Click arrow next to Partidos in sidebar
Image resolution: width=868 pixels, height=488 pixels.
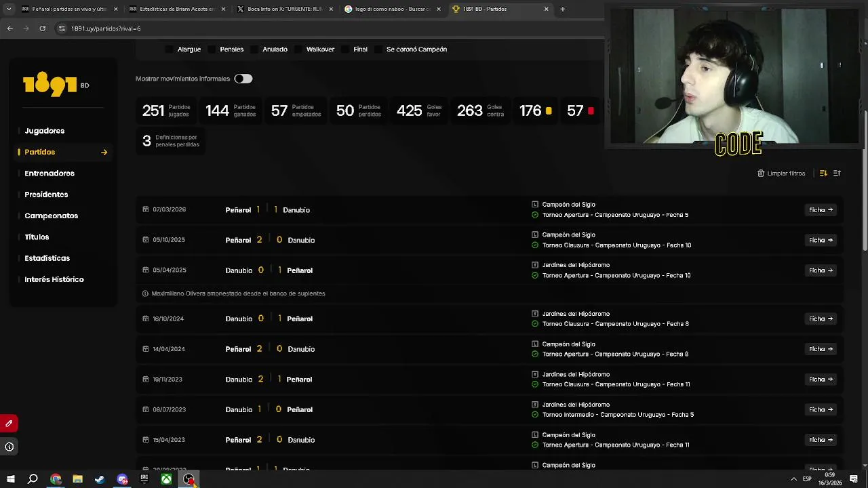click(x=104, y=152)
